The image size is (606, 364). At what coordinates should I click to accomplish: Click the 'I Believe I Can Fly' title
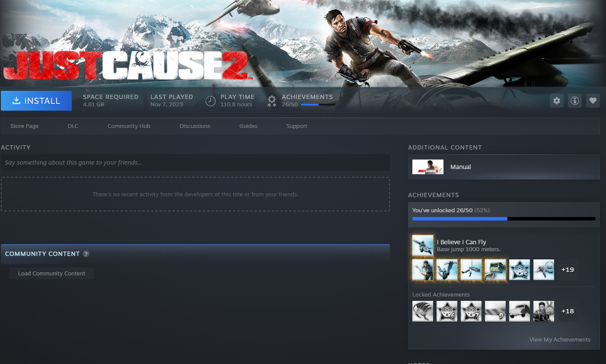click(x=462, y=242)
